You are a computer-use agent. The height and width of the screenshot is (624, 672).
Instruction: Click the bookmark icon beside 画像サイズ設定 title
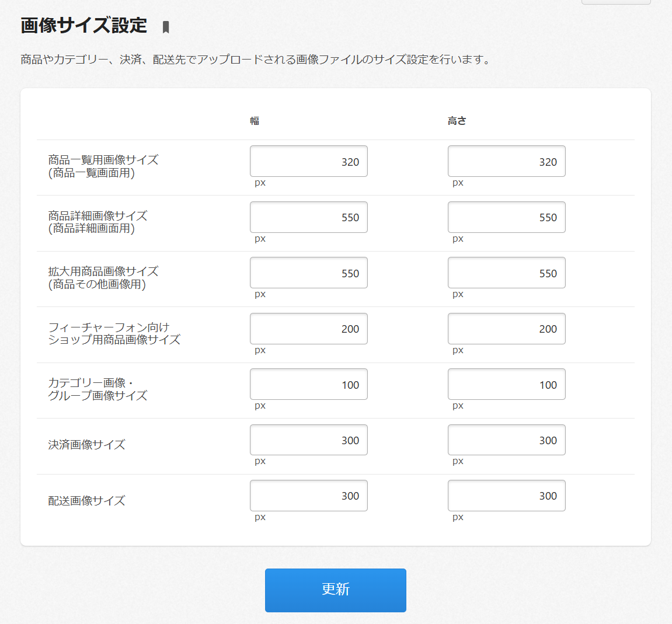pos(166,27)
